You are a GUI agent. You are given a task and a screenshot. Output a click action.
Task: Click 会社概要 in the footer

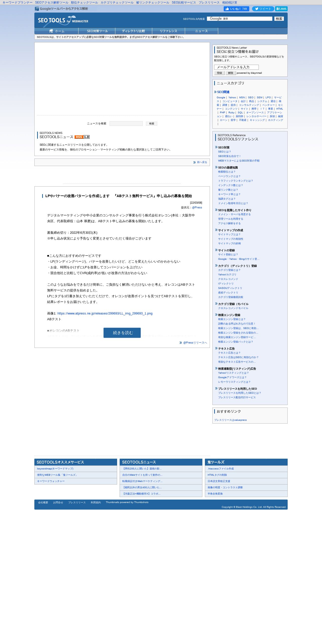[x=43, y=503]
